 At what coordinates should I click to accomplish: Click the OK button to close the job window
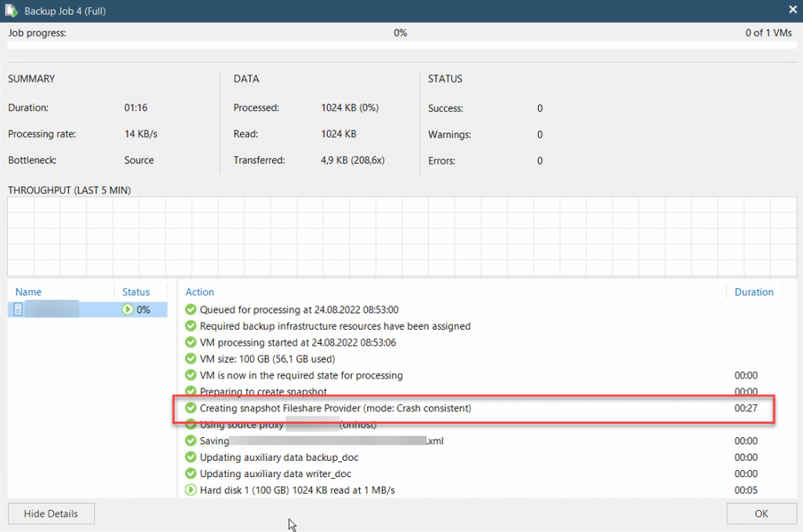[761, 513]
